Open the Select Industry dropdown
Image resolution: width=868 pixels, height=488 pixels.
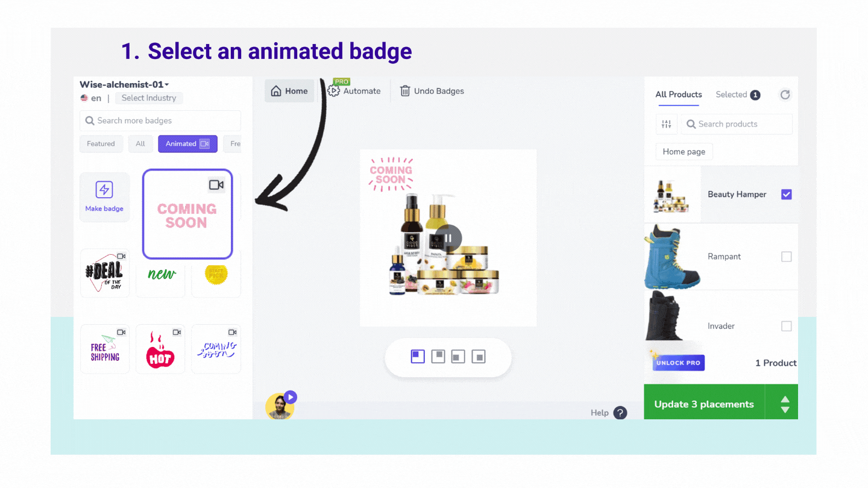[149, 98]
